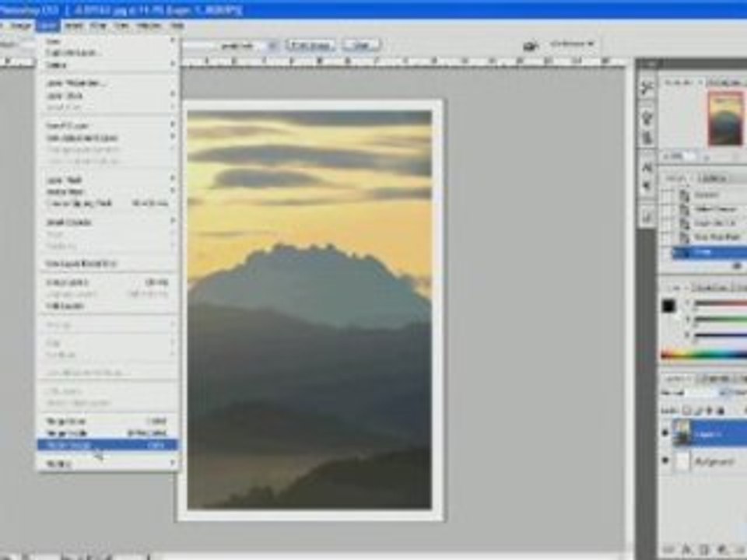Choose Create Clipping Mask entry
This screenshot has width=747, height=560.
[107, 203]
